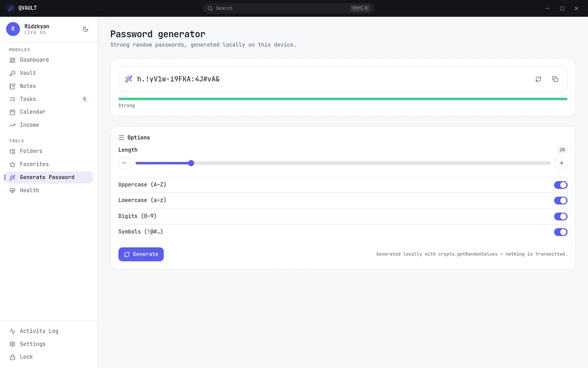Click the Vault key icon in the sidebar
The height and width of the screenshot is (368, 588).
tap(13, 73)
